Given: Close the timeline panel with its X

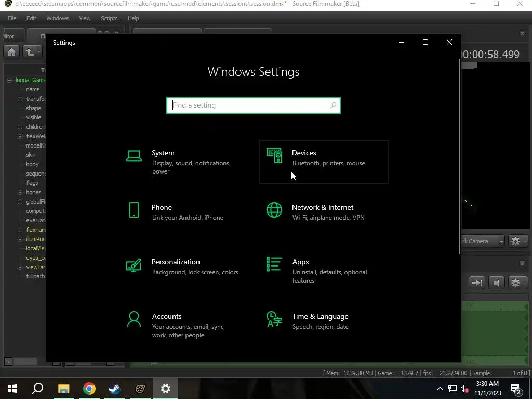Looking at the screenshot, I should point(522,263).
